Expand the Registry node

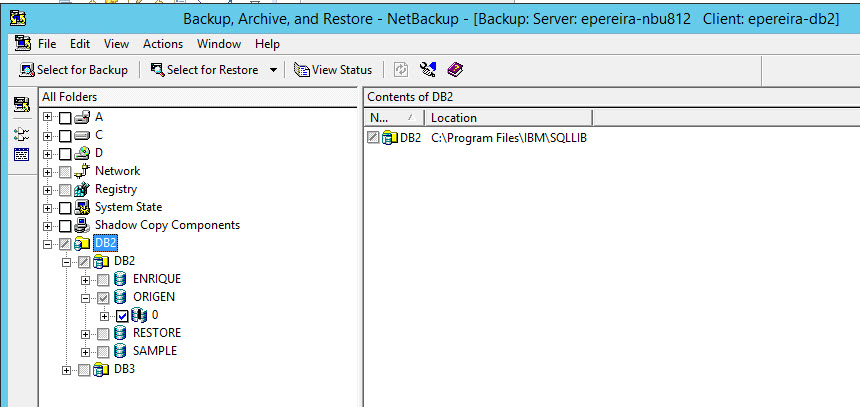(48, 190)
